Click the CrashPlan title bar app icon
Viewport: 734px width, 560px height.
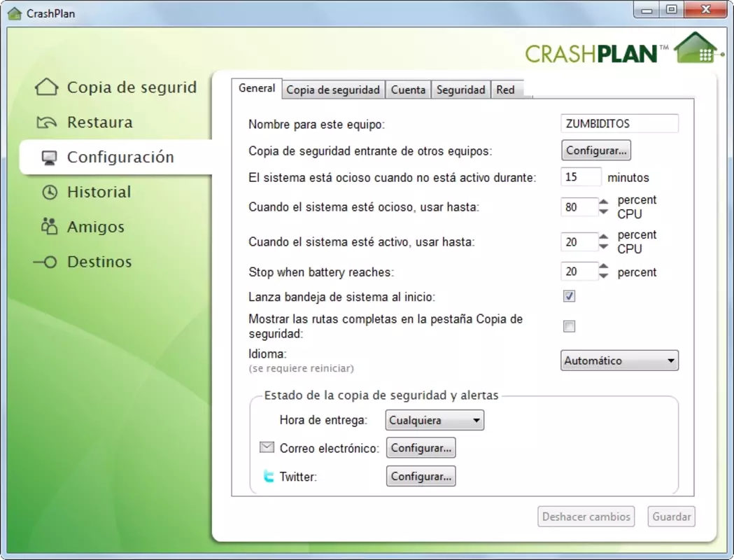point(15,13)
